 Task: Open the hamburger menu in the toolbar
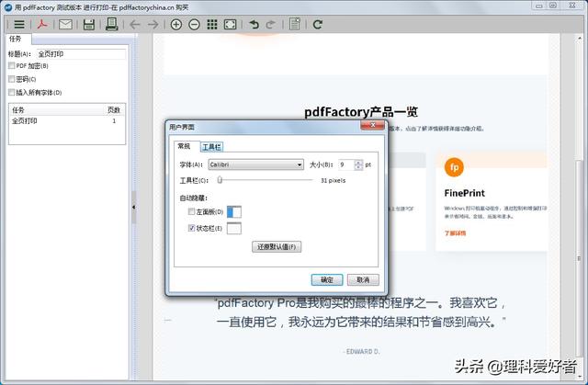19,25
